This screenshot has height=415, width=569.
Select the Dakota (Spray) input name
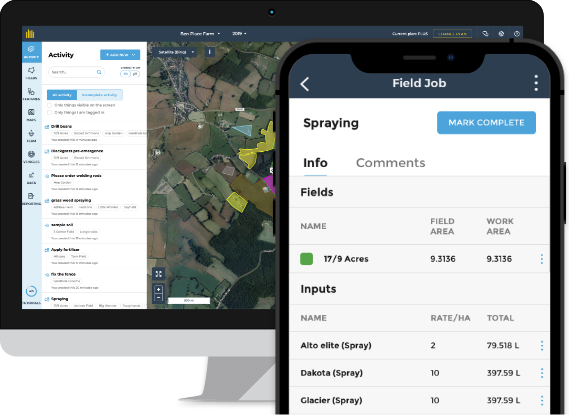point(331,373)
